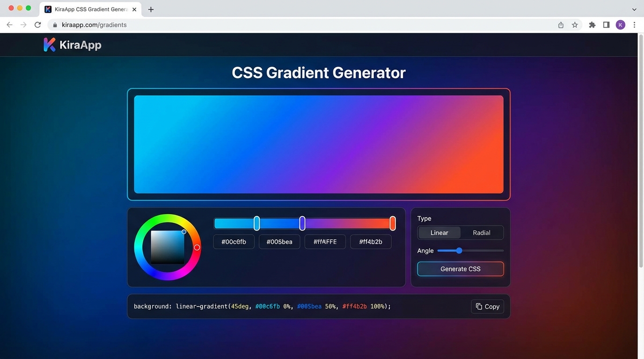Open the three-dot browser menu
This screenshot has height=359, width=644.
[635, 25]
